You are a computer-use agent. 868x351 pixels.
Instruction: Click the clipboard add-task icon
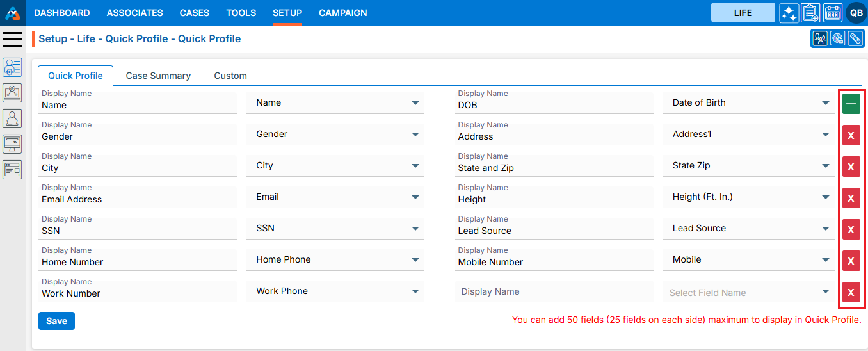810,13
